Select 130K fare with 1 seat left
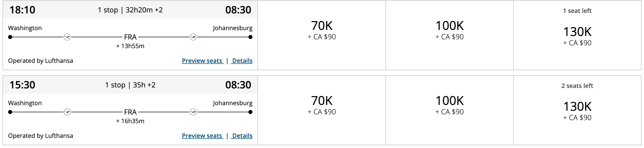Viewport: 644px width, 148px height. click(577, 35)
